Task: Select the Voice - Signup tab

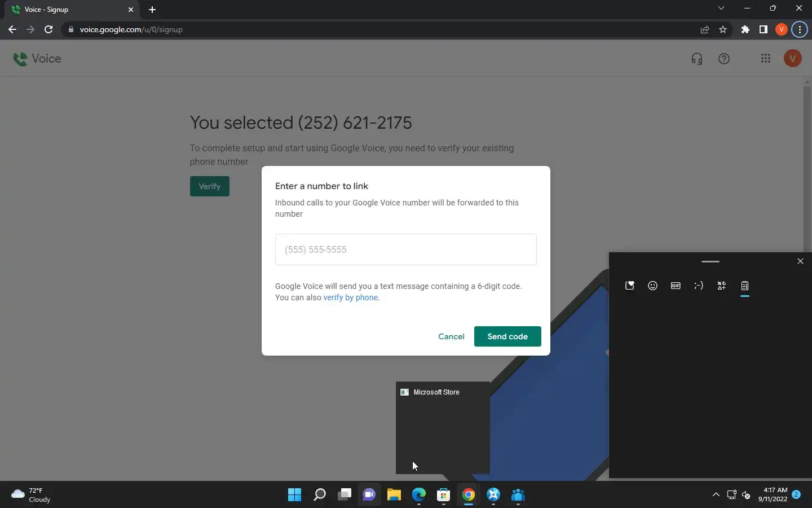Action: click(x=72, y=10)
